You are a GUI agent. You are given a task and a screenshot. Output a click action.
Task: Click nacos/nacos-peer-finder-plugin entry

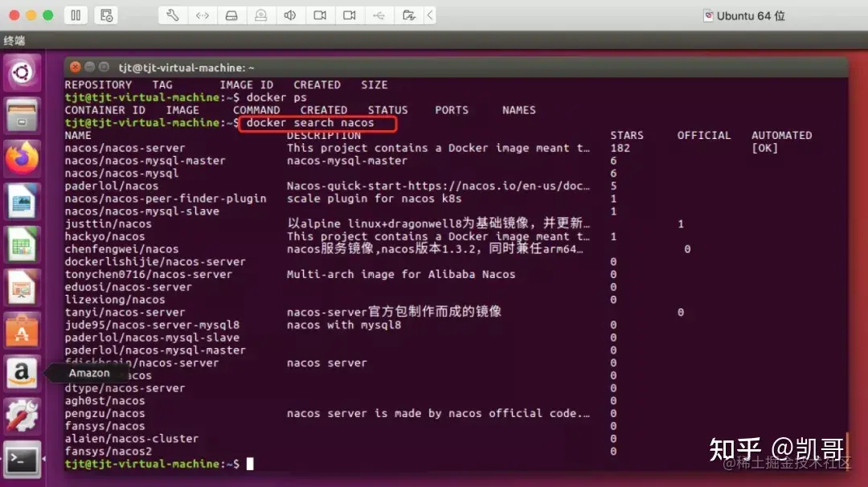point(166,198)
